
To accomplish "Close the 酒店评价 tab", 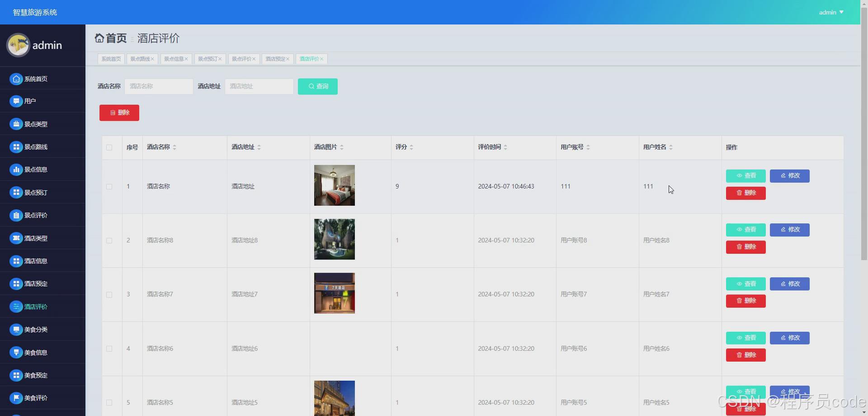I will (321, 59).
